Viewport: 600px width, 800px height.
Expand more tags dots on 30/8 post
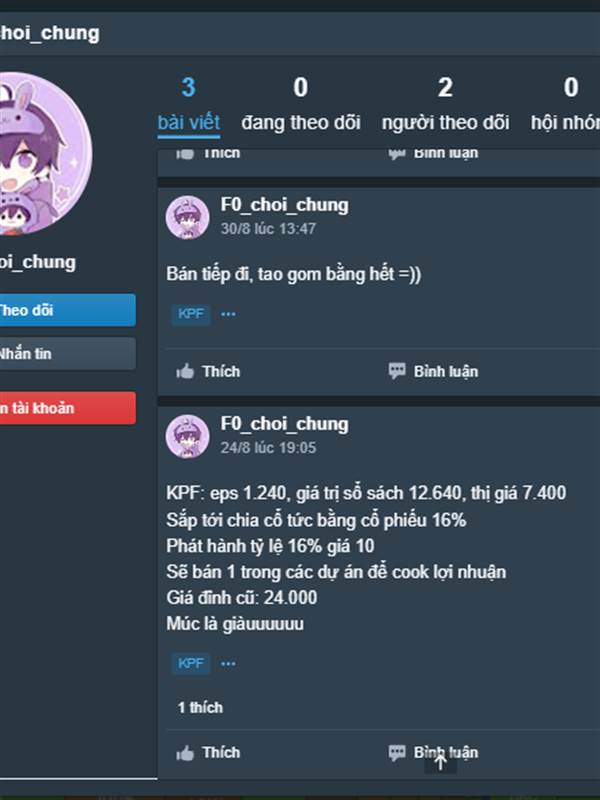coord(228,314)
